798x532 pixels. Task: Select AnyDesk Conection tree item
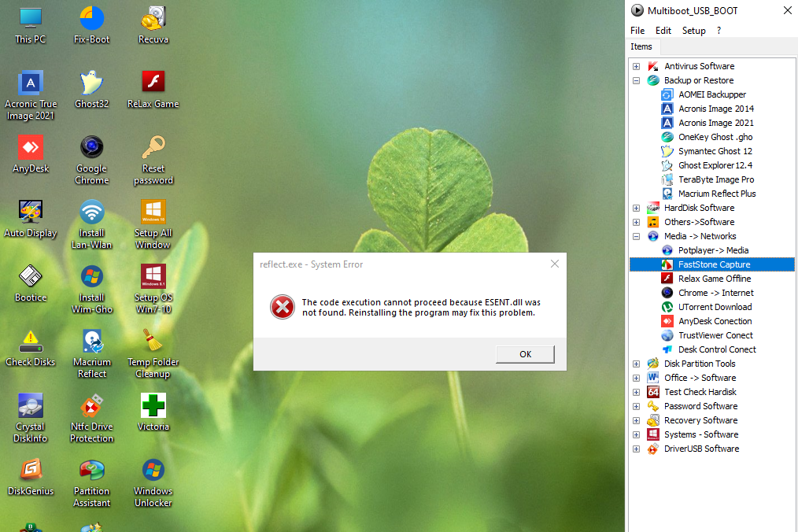pyautogui.click(x=715, y=322)
